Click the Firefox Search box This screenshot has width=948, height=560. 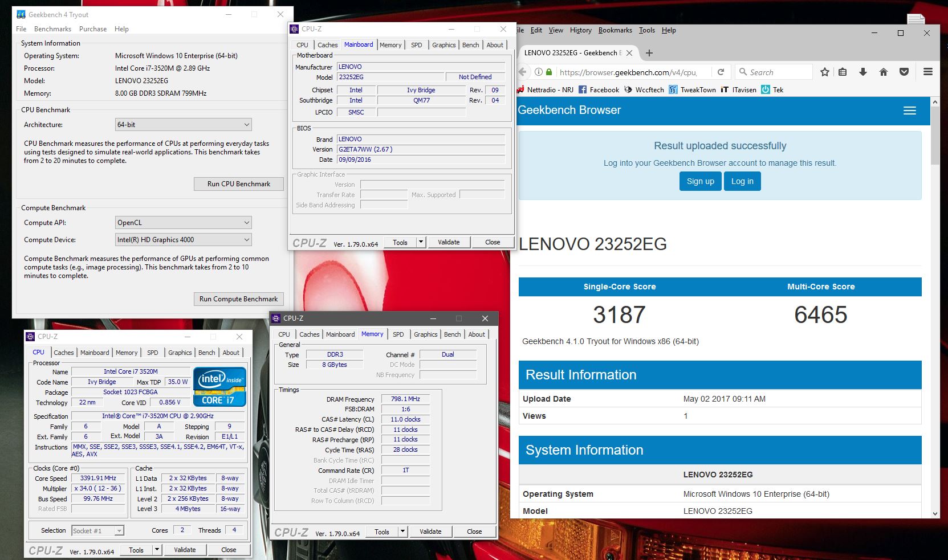774,72
